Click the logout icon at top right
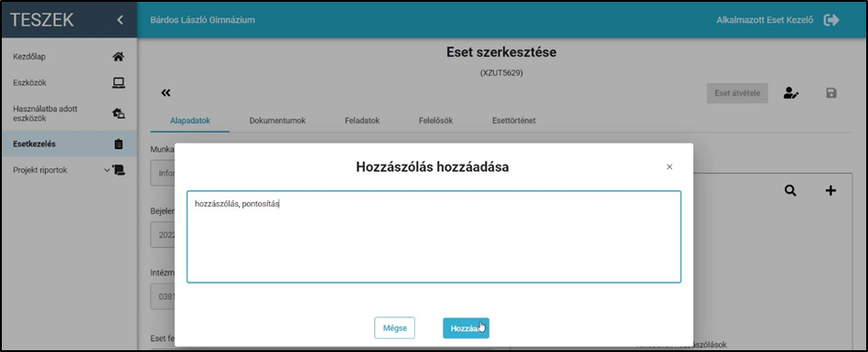Image resolution: width=868 pixels, height=352 pixels. click(831, 20)
